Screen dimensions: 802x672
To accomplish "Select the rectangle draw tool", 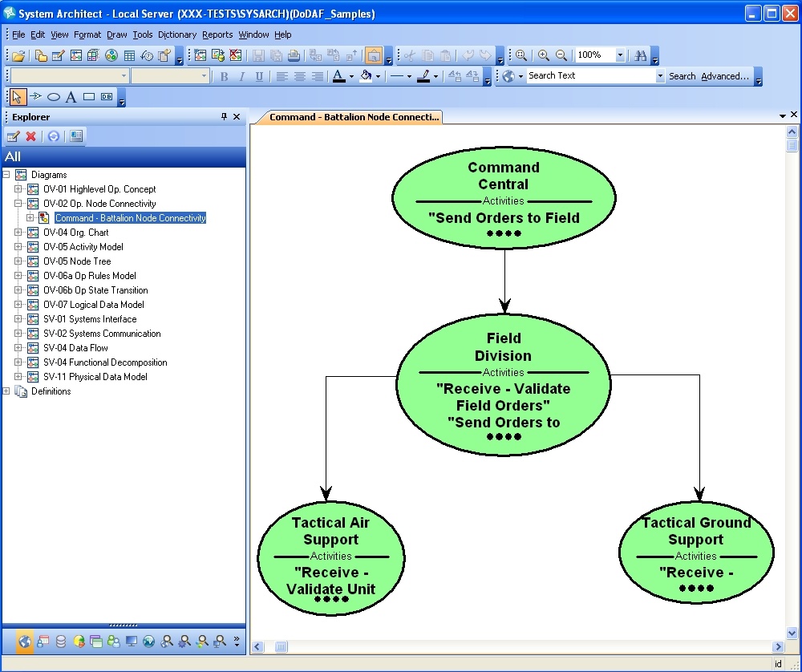I will click(x=89, y=97).
